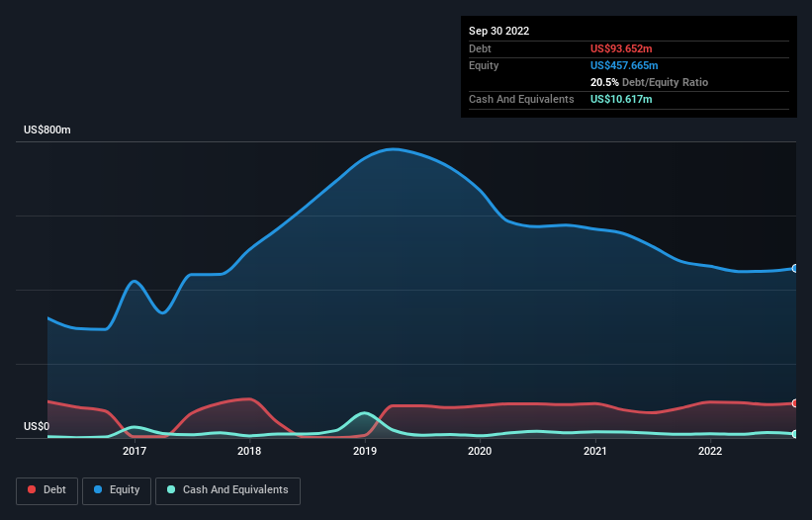Toggle Cash And Equivalents legend button
Screen dimensions: 812x520
click(227, 490)
